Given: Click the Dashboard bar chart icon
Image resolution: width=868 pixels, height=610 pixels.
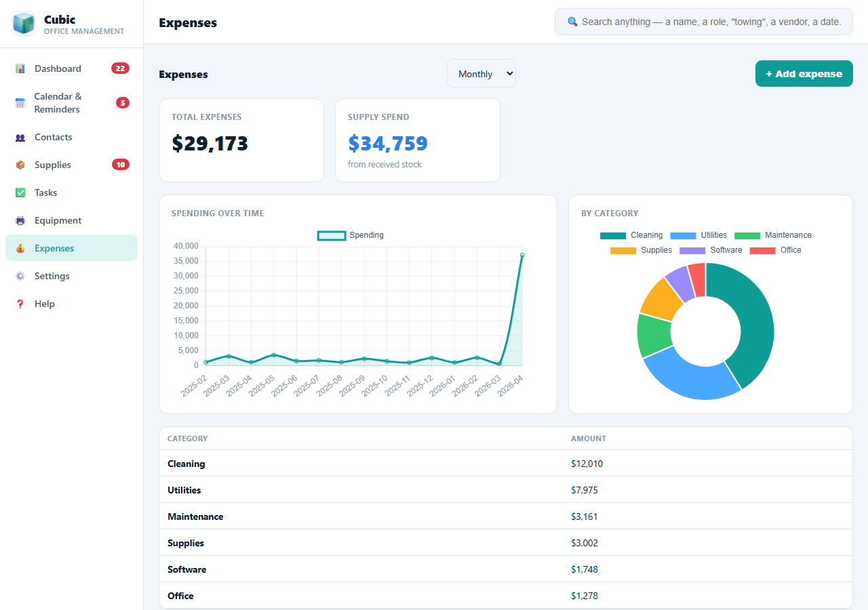Looking at the screenshot, I should coord(20,68).
